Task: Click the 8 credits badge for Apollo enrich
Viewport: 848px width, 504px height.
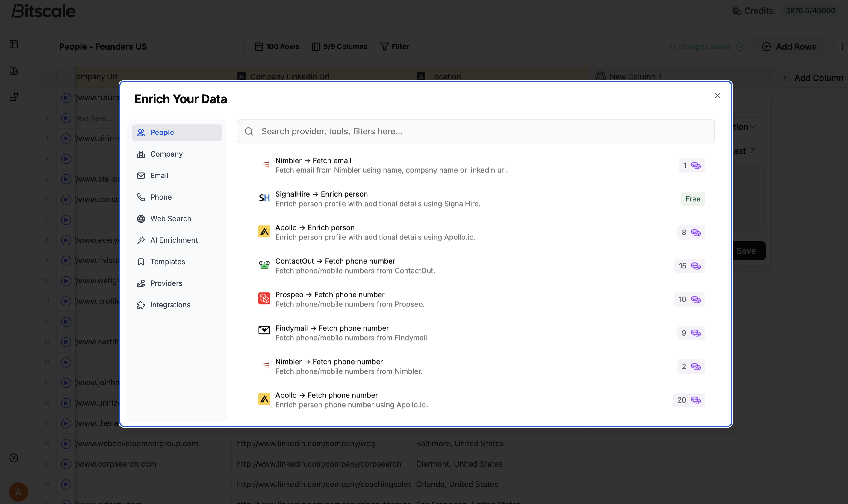Action: tap(691, 232)
